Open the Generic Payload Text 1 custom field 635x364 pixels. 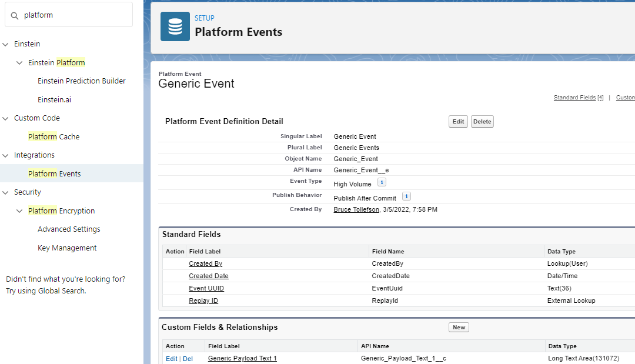[242, 358]
